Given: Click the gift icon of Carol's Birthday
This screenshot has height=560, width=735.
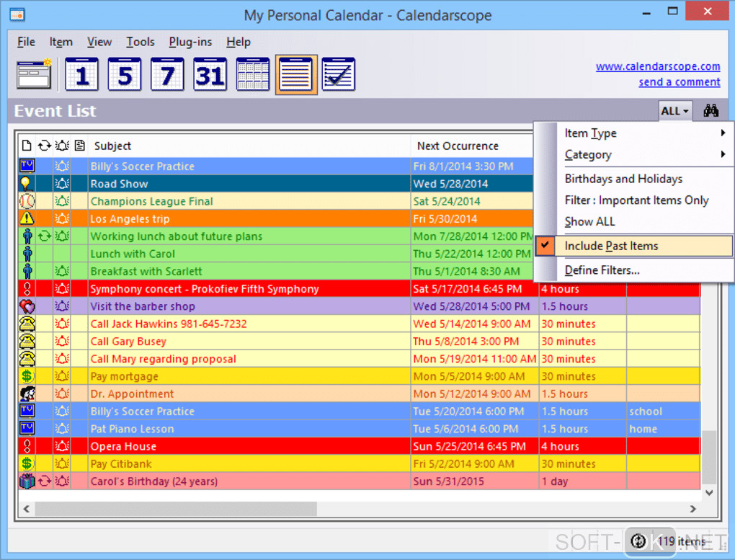Looking at the screenshot, I should [x=27, y=481].
